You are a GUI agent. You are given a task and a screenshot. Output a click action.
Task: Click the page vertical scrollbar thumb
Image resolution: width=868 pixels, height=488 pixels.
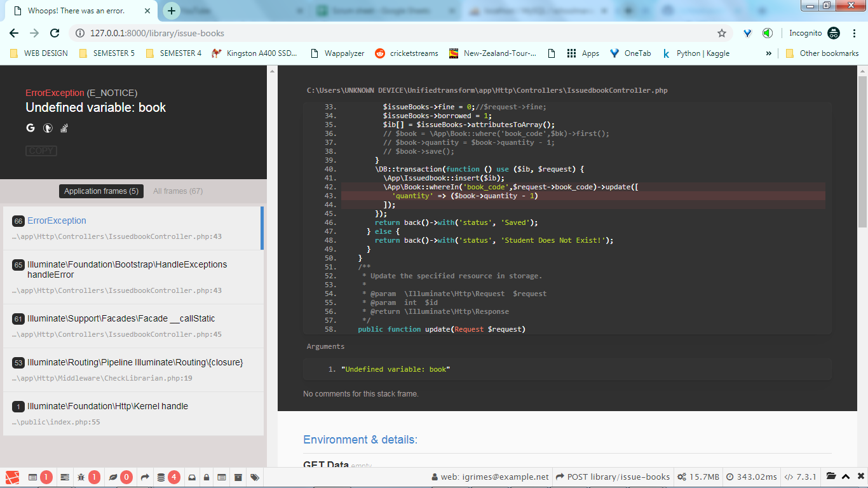point(862,152)
